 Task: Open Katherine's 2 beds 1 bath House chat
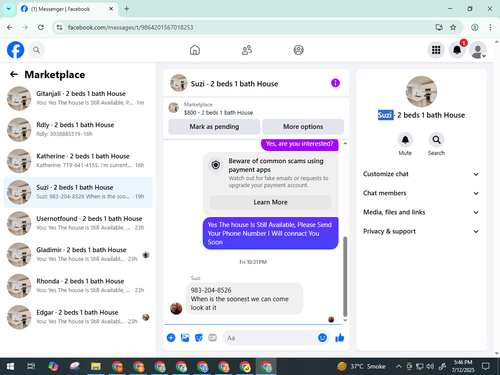[x=78, y=161]
